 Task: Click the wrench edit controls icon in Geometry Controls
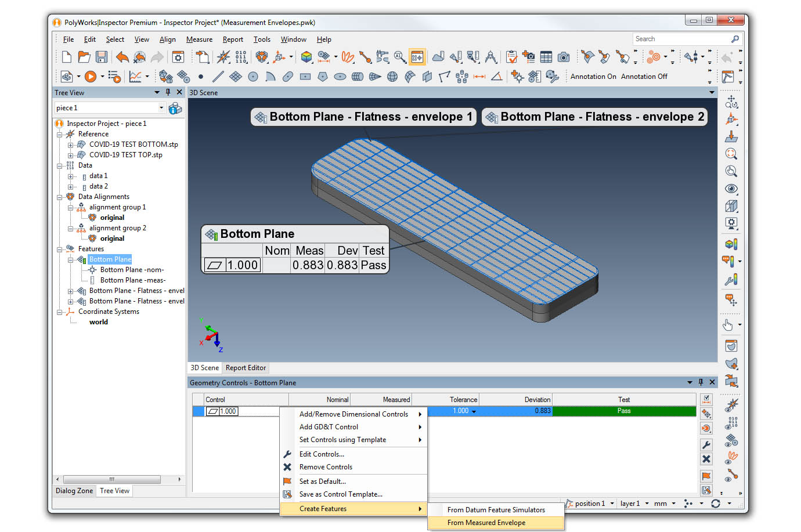point(706,445)
